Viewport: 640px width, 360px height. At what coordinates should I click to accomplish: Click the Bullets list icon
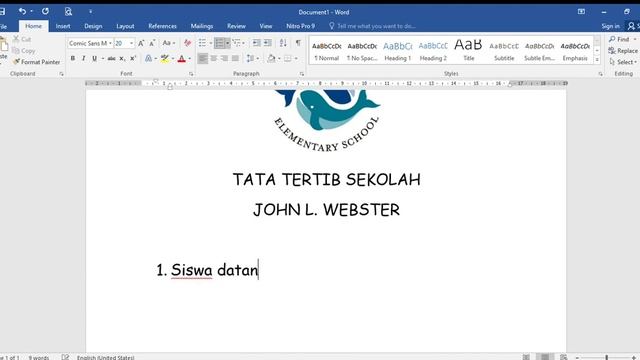click(202, 43)
